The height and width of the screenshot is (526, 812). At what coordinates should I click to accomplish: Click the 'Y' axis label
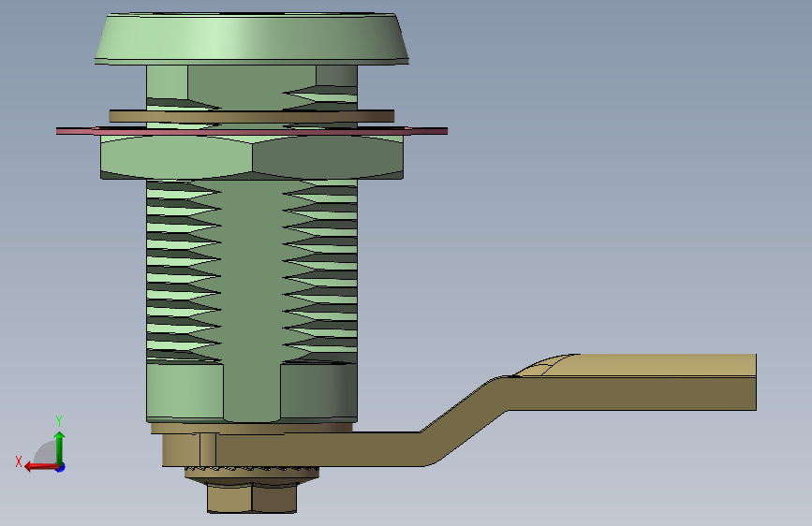click(x=59, y=421)
